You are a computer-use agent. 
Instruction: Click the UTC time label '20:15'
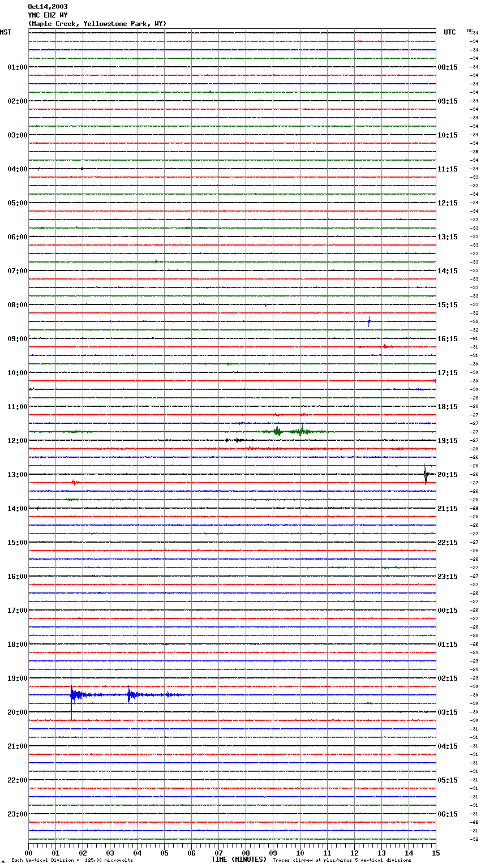[448, 475]
